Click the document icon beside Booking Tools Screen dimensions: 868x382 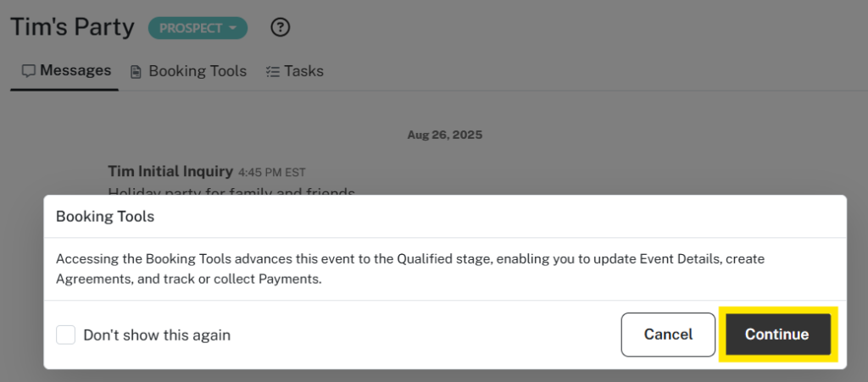coord(136,72)
